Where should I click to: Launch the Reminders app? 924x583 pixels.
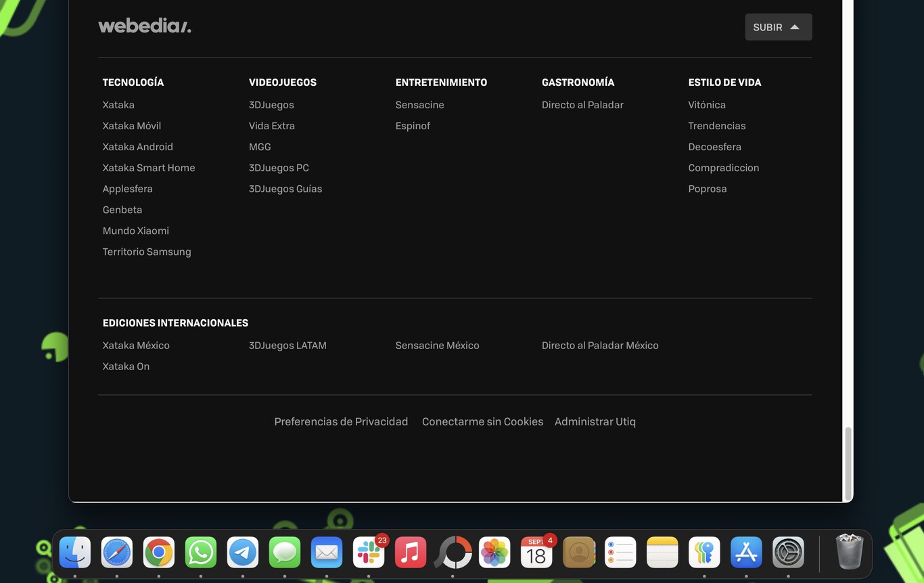[x=620, y=553]
